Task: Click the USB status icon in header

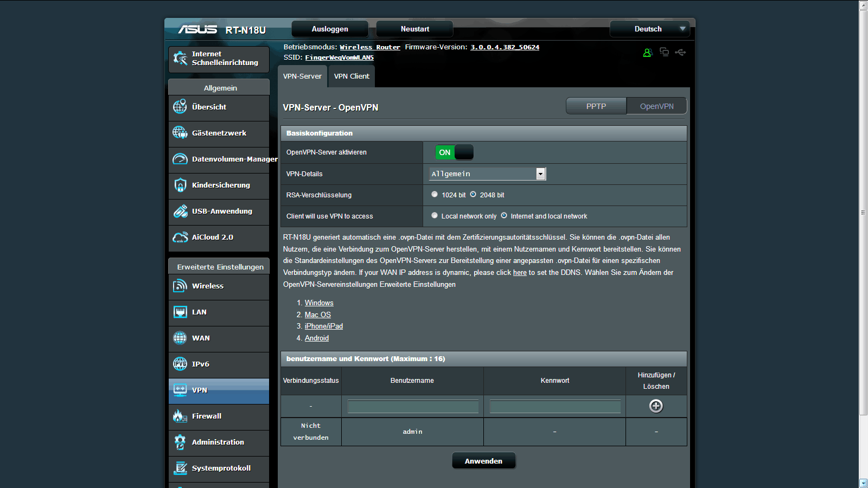Action: tap(681, 52)
